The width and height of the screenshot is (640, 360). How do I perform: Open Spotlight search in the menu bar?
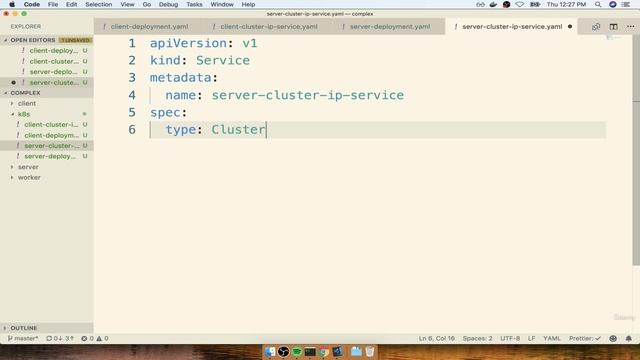[598, 4]
